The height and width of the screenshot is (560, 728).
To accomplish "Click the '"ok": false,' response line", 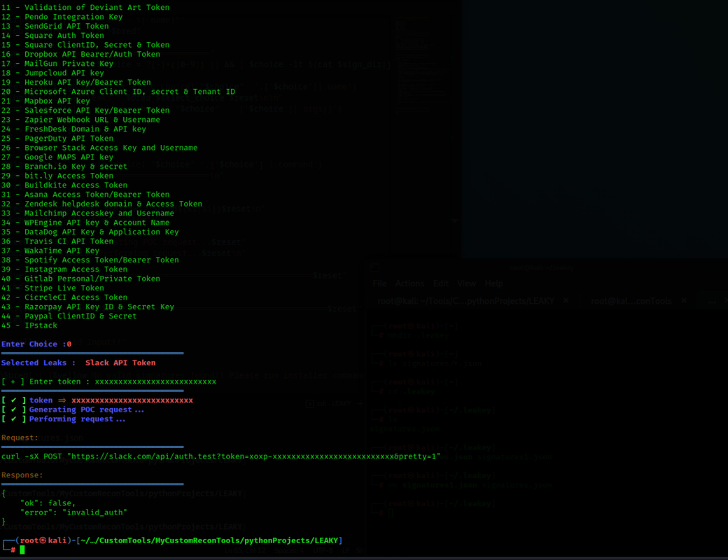I will [x=48, y=503].
